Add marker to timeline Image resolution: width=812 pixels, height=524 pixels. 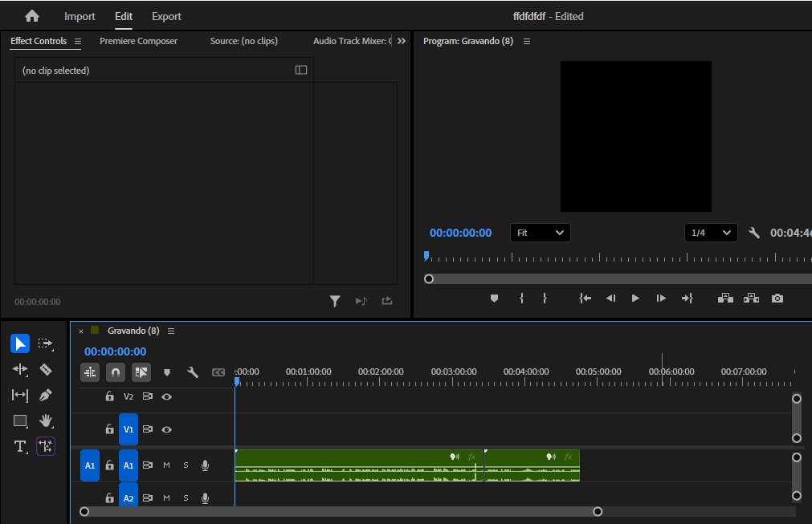click(167, 372)
